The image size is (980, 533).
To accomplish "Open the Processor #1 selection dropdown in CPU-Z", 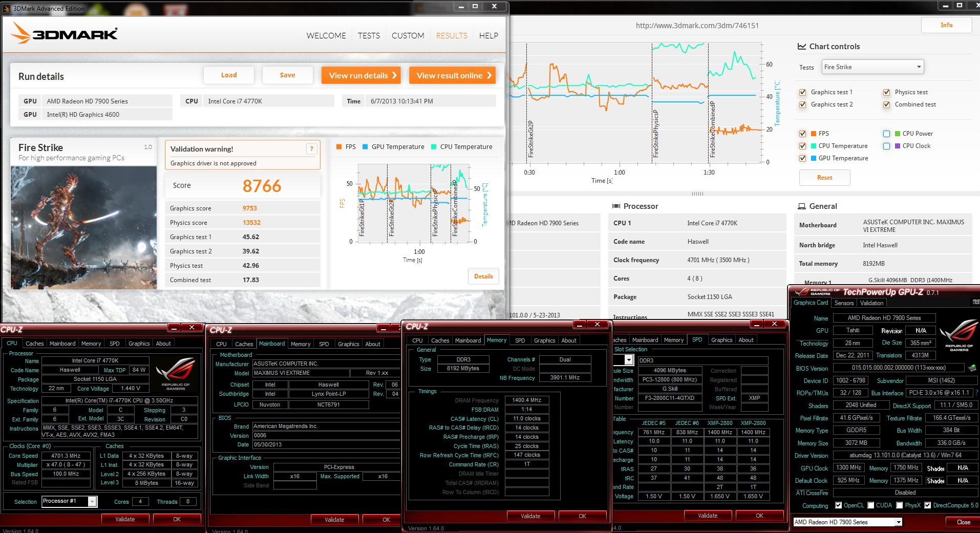I will (x=69, y=501).
